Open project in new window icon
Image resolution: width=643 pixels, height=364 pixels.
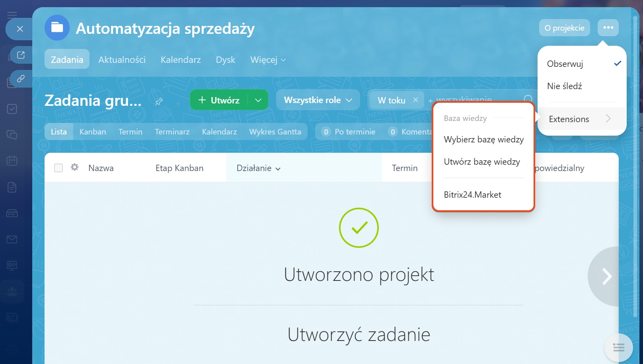click(21, 55)
